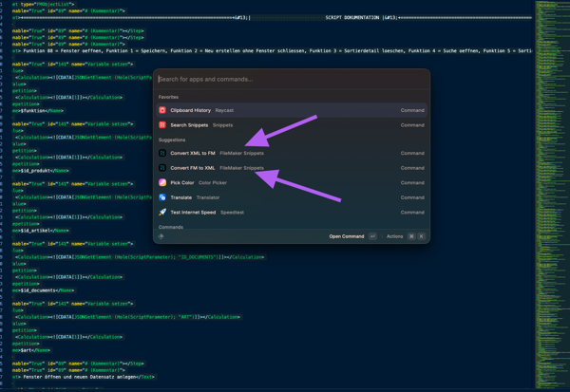Click the Search Snippets icon
The height and width of the screenshot is (392, 570).
tap(162, 124)
